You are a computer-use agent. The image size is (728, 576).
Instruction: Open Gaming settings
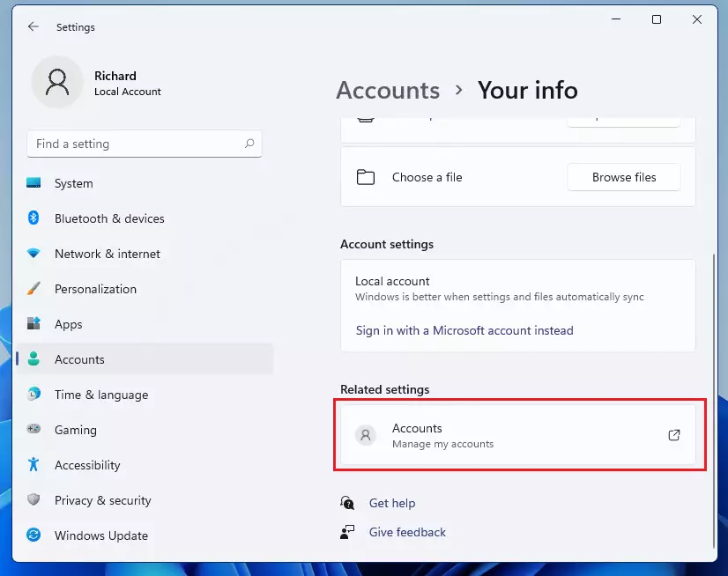point(145,431)
